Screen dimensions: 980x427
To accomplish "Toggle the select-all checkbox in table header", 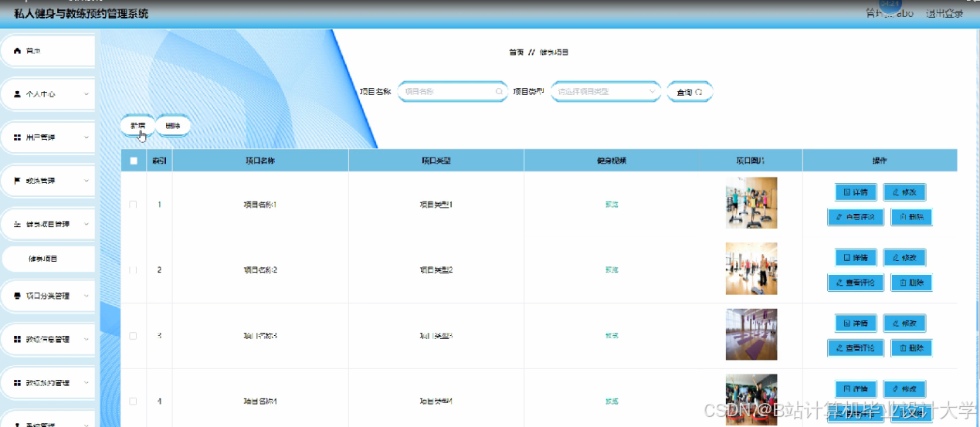I will [134, 161].
